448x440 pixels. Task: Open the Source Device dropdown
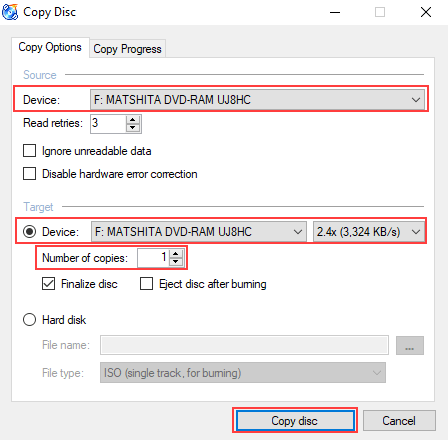[257, 100]
